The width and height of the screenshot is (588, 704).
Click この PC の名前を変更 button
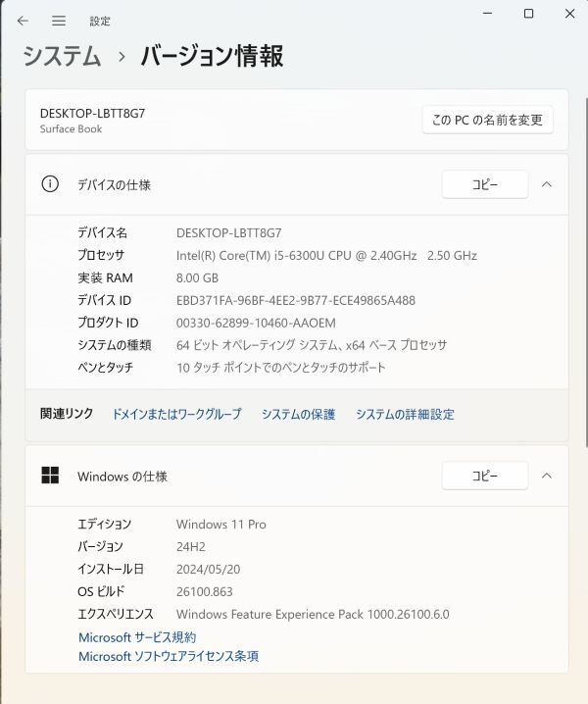click(487, 120)
